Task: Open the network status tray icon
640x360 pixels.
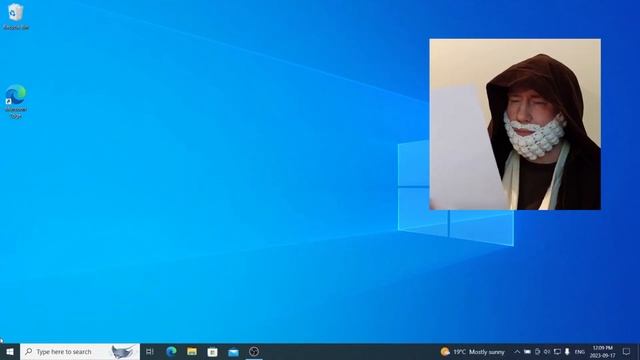Action: pos(557,351)
